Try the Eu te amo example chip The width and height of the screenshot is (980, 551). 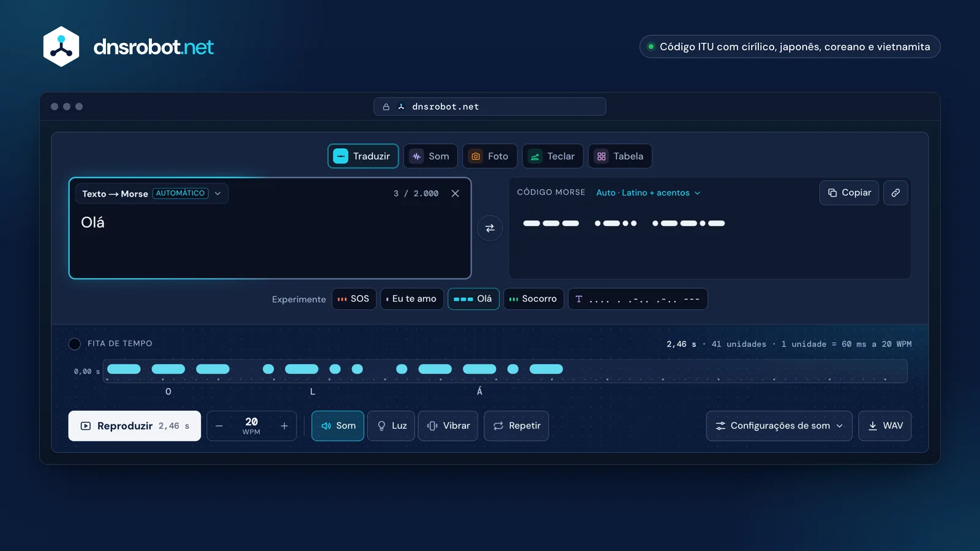coord(412,299)
